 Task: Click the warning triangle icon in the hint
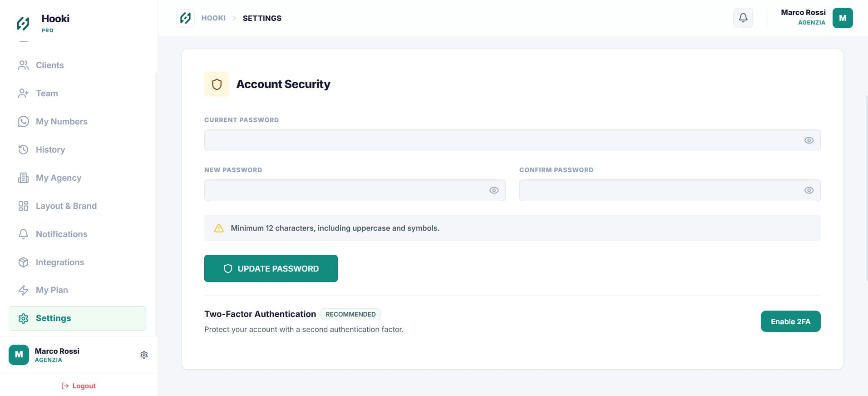pyautogui.click(x=219, y=228)
